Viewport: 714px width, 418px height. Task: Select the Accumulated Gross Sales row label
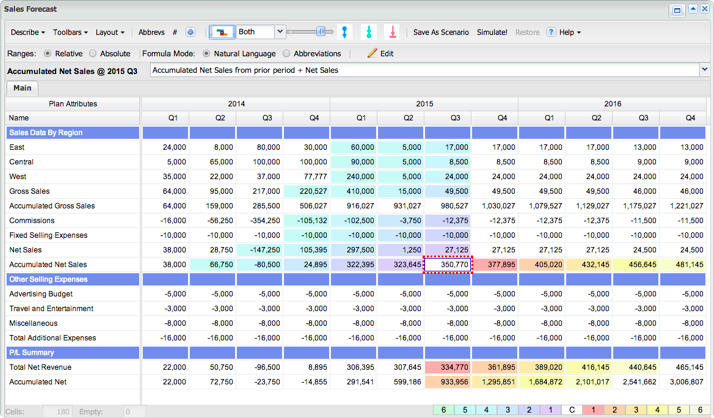pyautogui.click(x=52, y=206)
